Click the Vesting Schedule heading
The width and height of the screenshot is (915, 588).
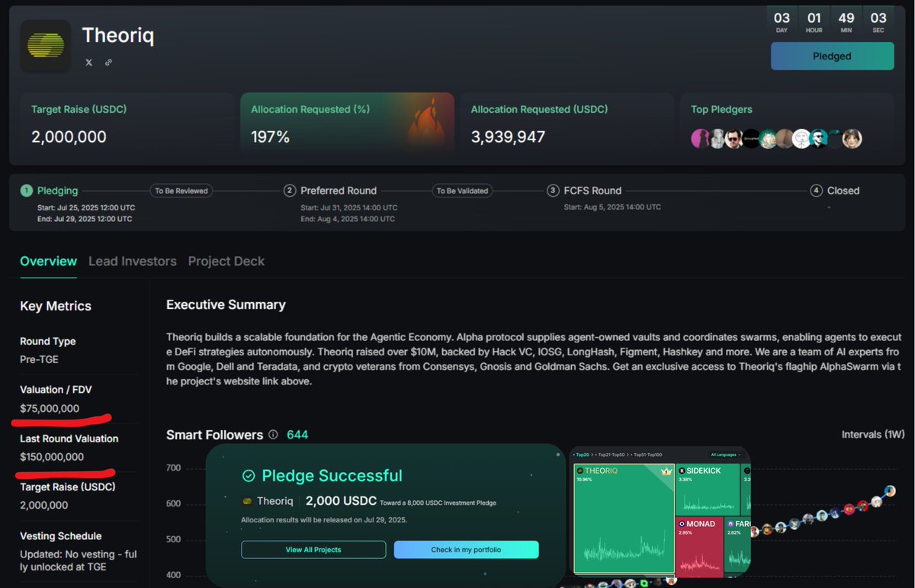point(61,536)
